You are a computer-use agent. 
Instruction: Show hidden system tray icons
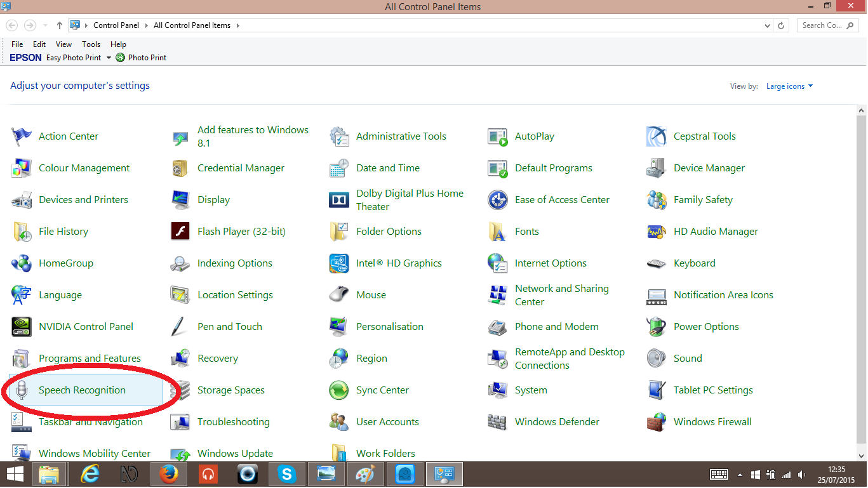pyautogui.click(x=739, y=475)
